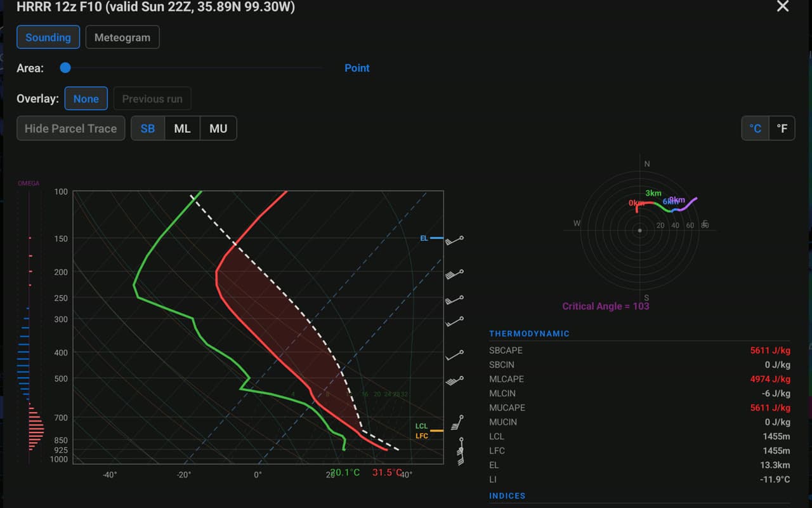Viewport: 812px width, 508px height.
Task: Click the wind barb at 150 mb
Action: click(454, 240)
